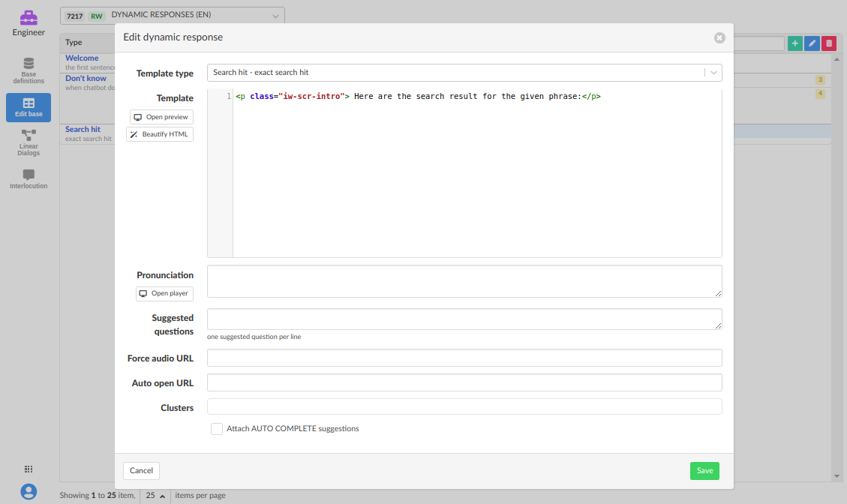The width and height of the screenshot is (847, 504).
Task: Open the apps grid icon
Action: tap(29, 469)
